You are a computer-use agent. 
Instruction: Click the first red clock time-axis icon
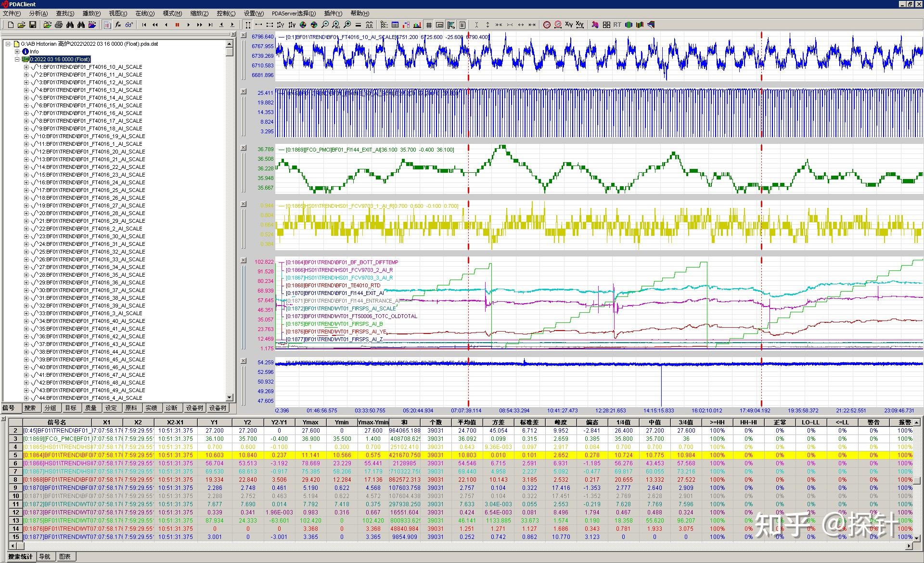(547, 25)
